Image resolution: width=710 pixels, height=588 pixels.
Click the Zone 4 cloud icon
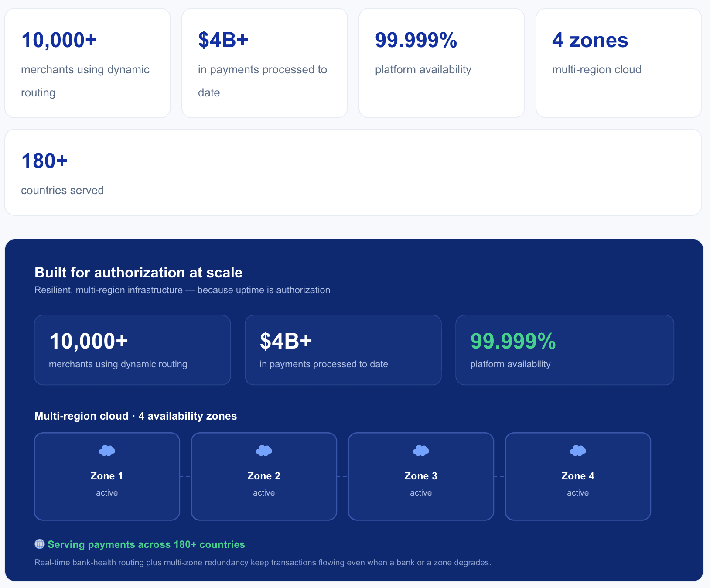coord(578,451)
